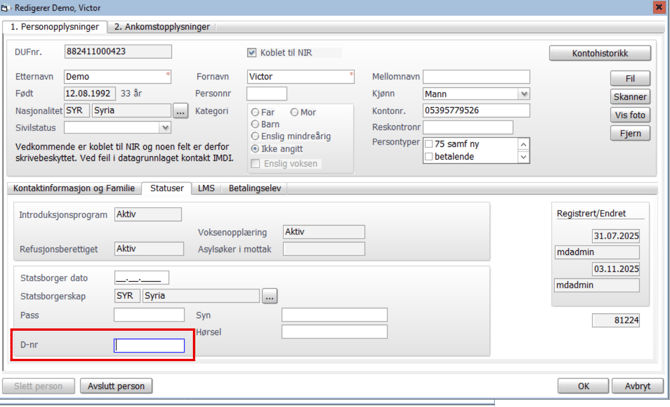
Task: Expand the Sivilstatus dropdown
Action: (x=165, y=128)
